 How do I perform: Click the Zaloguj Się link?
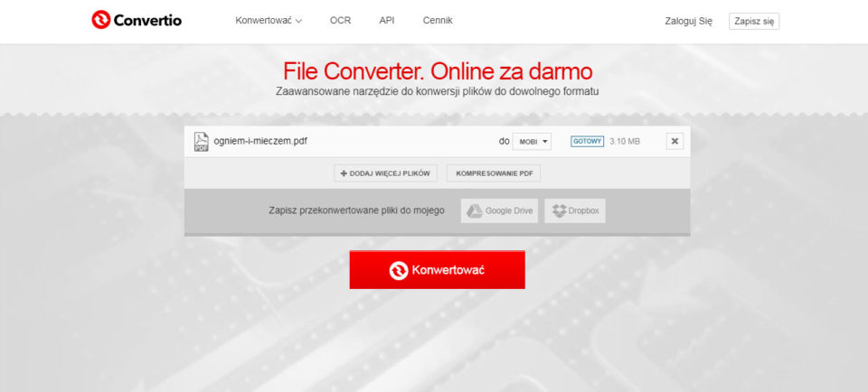[688, 21]
